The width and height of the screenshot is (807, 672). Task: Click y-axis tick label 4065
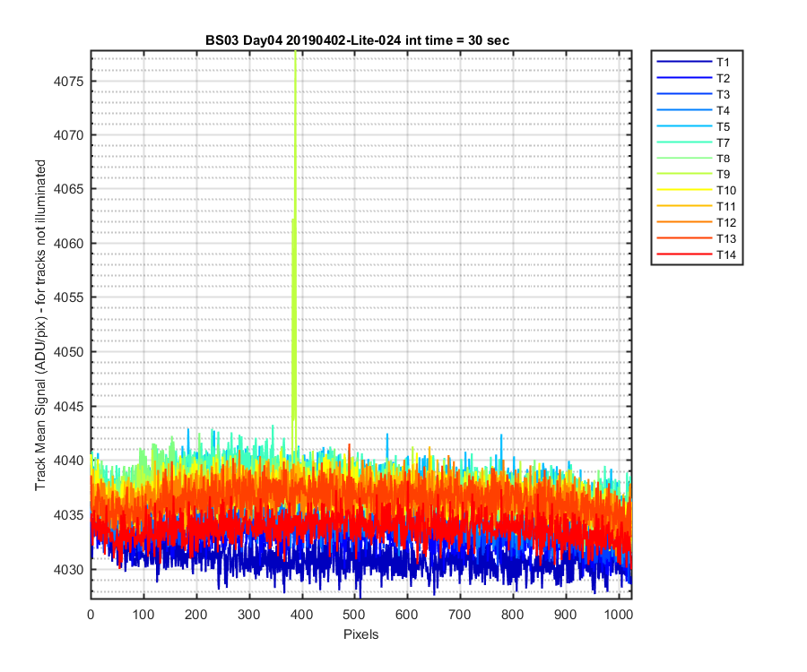point(68,189)
